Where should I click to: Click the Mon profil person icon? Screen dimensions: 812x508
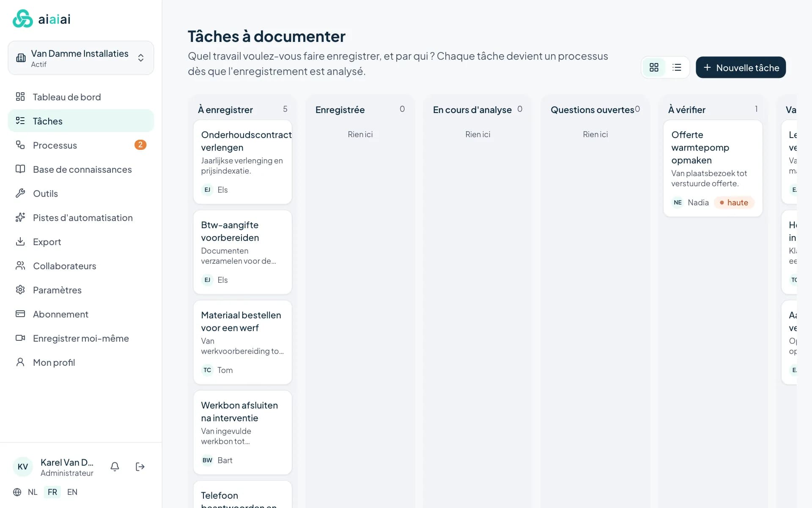tap(20, 362)
